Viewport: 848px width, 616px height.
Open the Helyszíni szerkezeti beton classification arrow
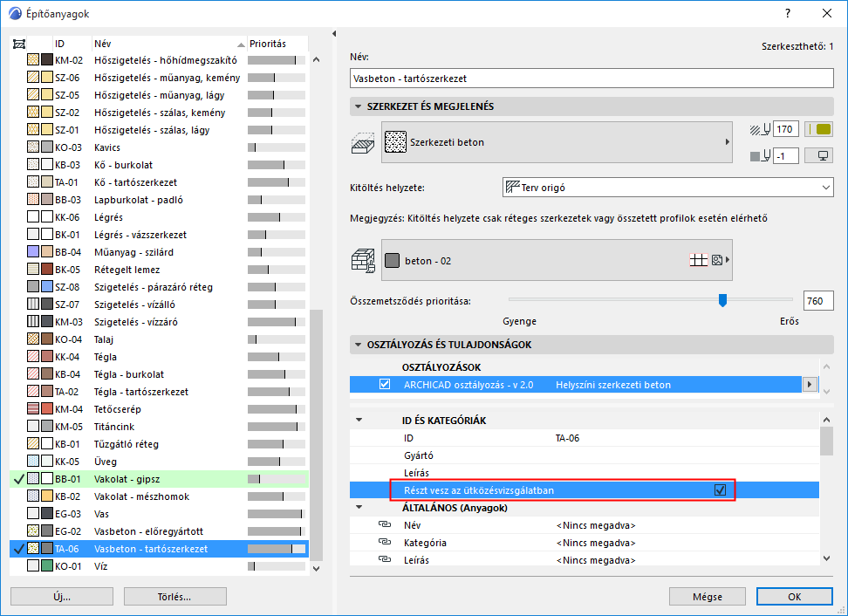click(809, 385)
